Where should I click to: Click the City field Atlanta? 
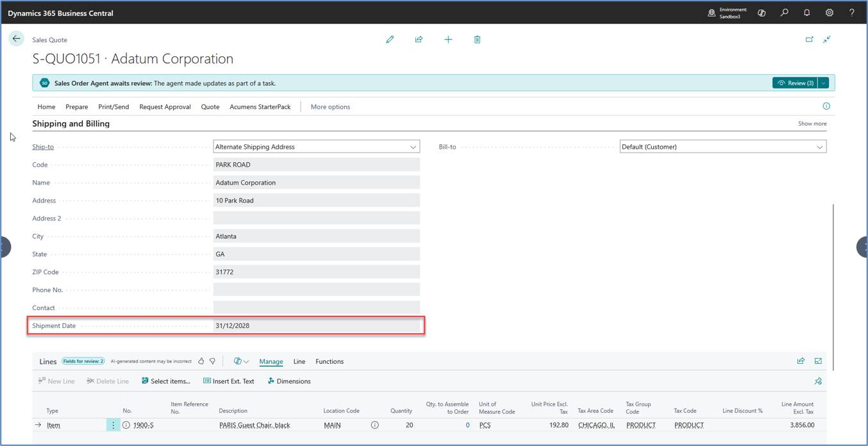pos(317,236)
